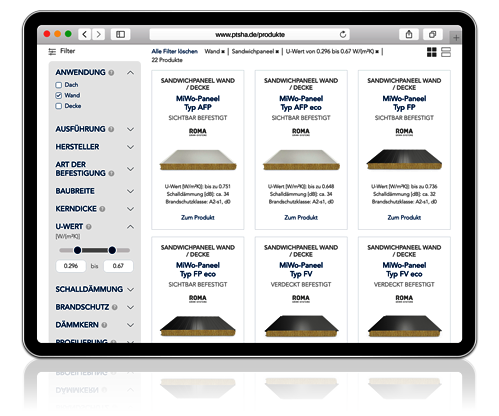Expand the SCHALLDÄMMUNG filter section

tap(131, 290)
